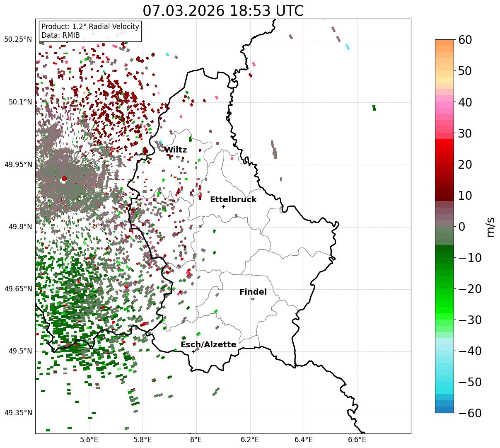Click the colorbar −30 value label
Viewport: 500px width, 448px height.
point(470,320)
